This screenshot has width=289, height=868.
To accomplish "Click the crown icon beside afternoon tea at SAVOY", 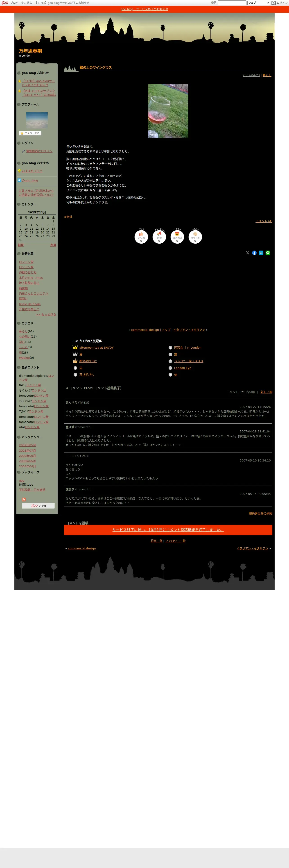I will coord(75,347).
